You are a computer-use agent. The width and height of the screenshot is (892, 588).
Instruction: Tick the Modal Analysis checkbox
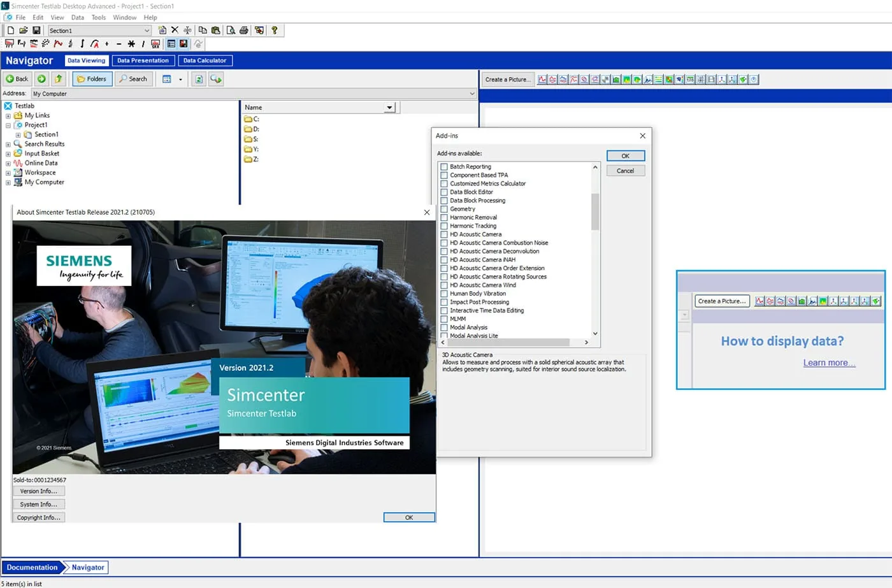pyautogui.click(x=444, y=327)
